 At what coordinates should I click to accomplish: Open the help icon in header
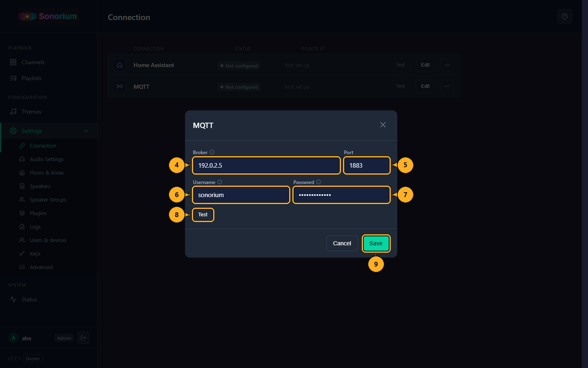click(x=565, y=16)
